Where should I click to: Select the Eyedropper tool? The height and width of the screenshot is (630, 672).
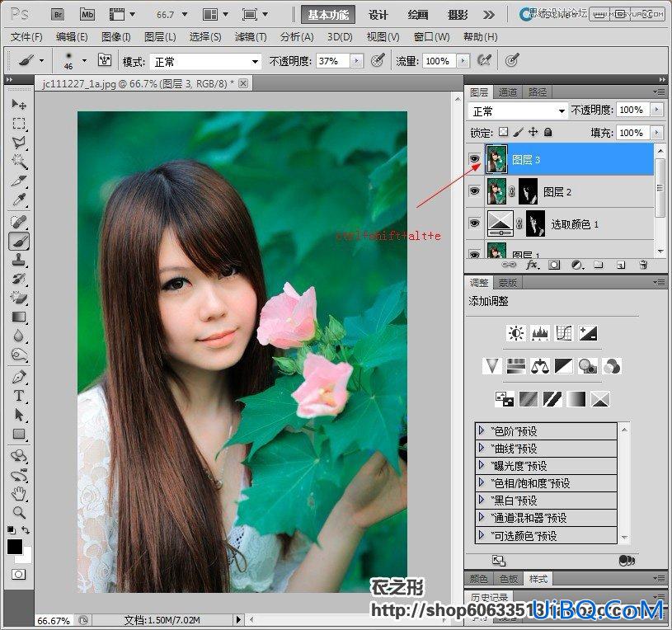tap(18, 200)
